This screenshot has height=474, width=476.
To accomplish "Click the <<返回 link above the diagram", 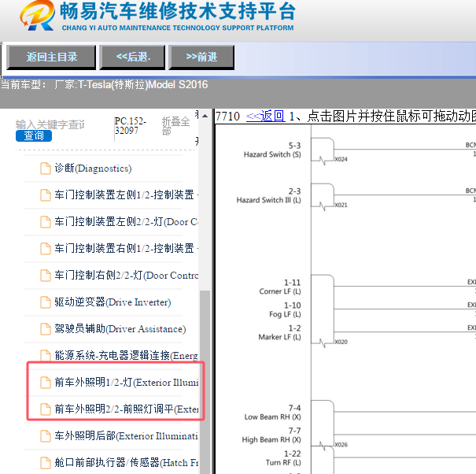I will tap(265, 117).
